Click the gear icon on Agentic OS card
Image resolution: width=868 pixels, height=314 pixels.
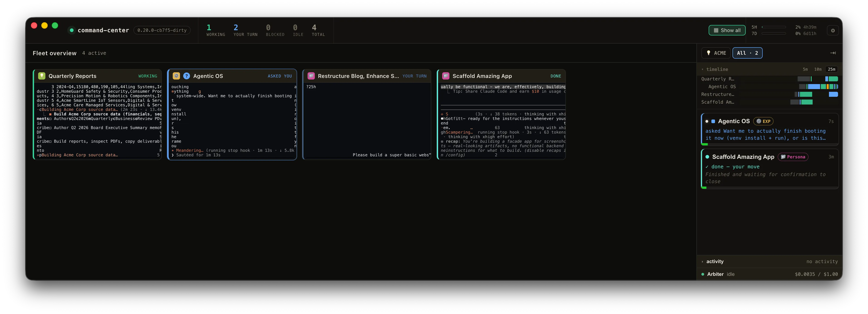pos(176,76)
